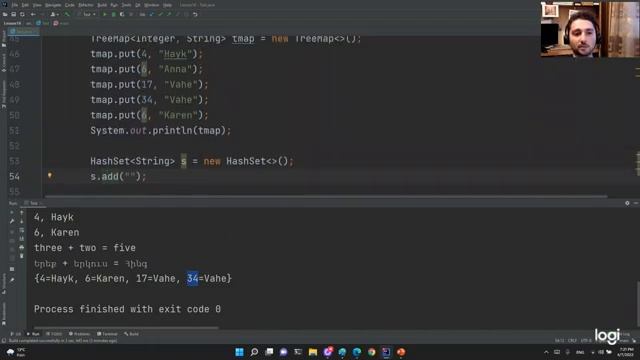
Task: Open the Run panel settings gear
Action: click(627, 203)
